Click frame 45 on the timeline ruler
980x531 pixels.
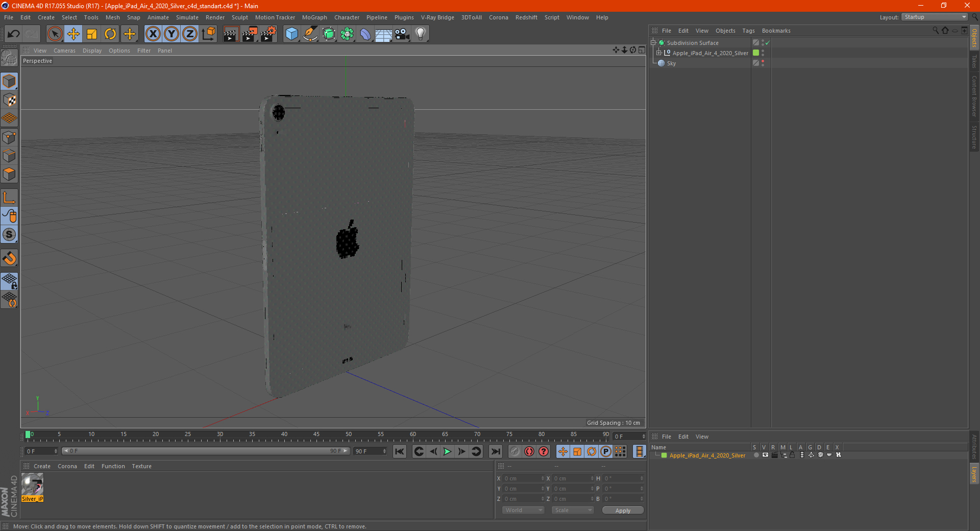tap(316, 435)
